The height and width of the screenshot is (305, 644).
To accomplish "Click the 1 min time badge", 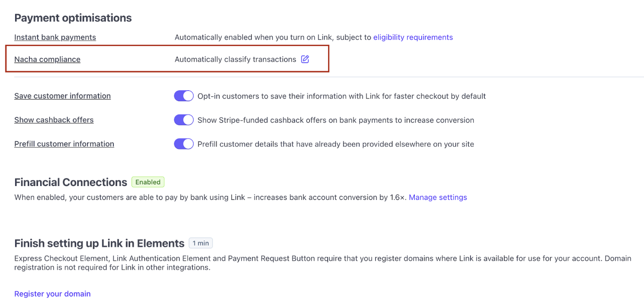I will [201, 243].
